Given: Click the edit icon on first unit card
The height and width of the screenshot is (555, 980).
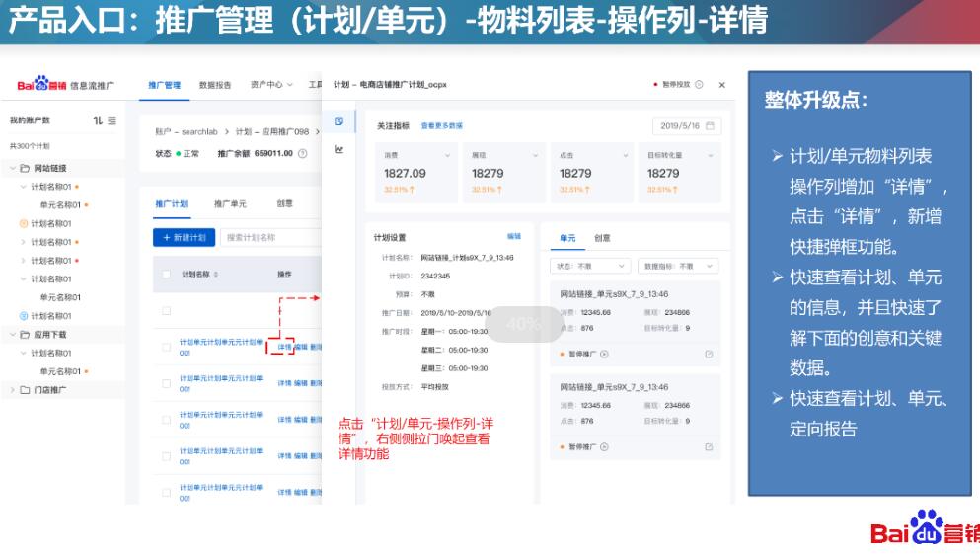Looking at the screenshot, I should pos(709,354).
